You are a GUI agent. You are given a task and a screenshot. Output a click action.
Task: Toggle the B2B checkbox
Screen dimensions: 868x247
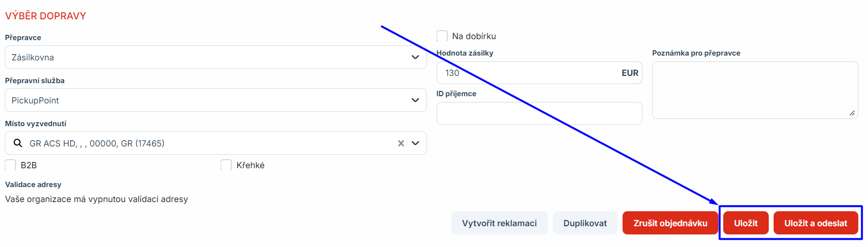[11, 165]
